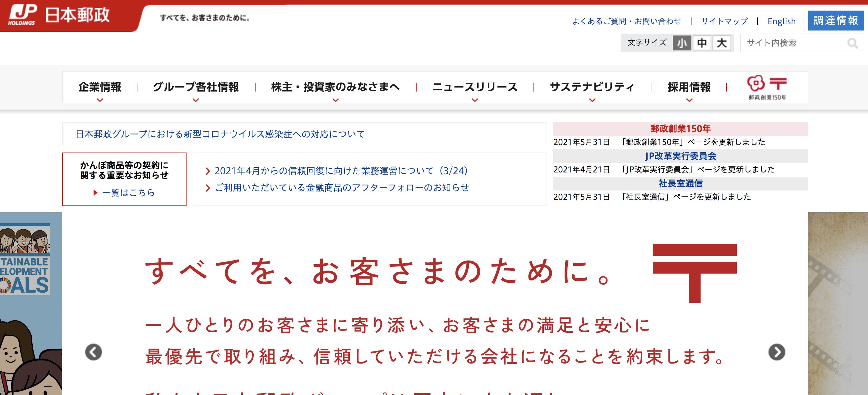Set text size to 大
868x395 pixels.
point(722,43)
